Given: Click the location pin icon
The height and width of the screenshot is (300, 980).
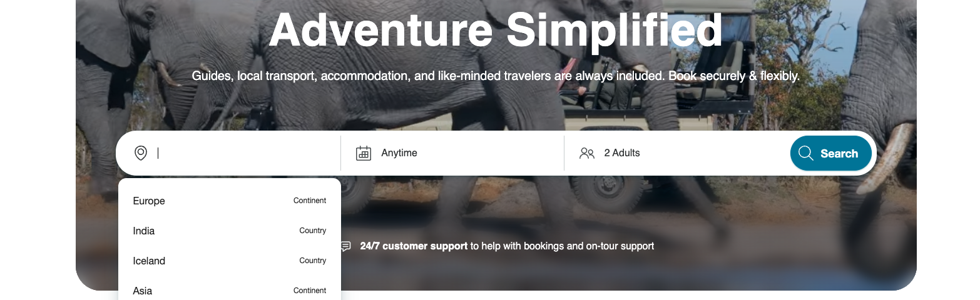Looking at the screenshot, I should [141, 153].
